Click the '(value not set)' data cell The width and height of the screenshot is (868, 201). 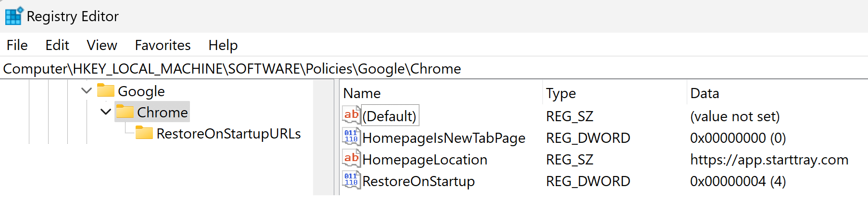pyautogui.click(x=735, y=116)
